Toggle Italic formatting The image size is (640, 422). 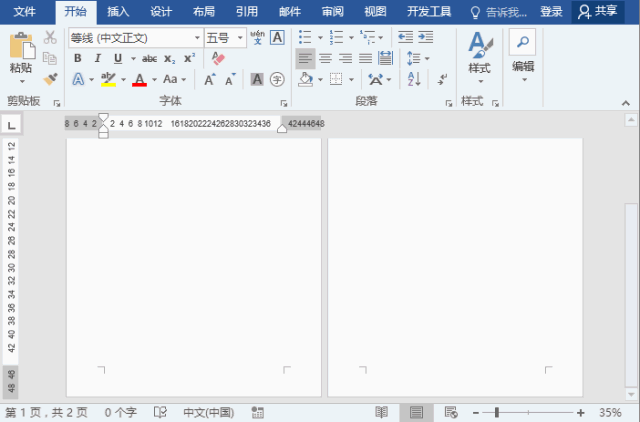click(98, 58)
